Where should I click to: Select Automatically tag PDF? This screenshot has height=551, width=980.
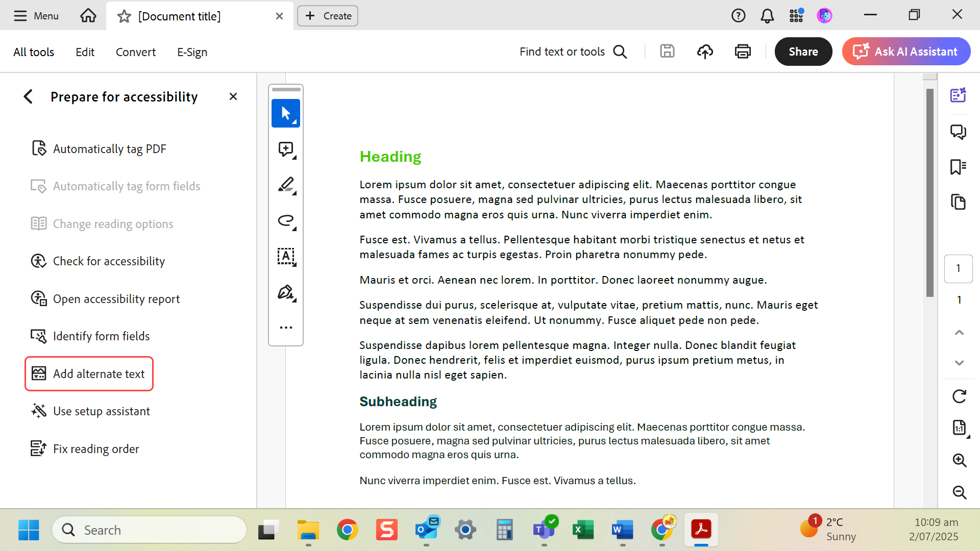pos(99,149)
